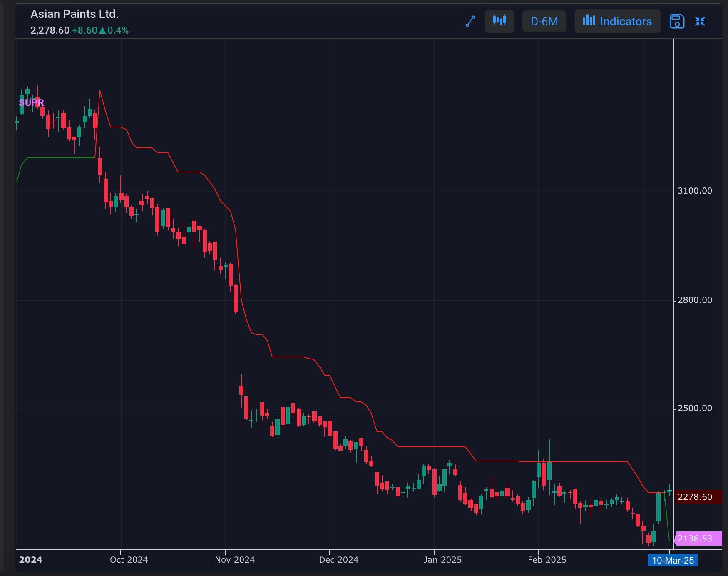Click the Feb 2025 time axis label
The image size is (728, 576).
tap(547, 560)
